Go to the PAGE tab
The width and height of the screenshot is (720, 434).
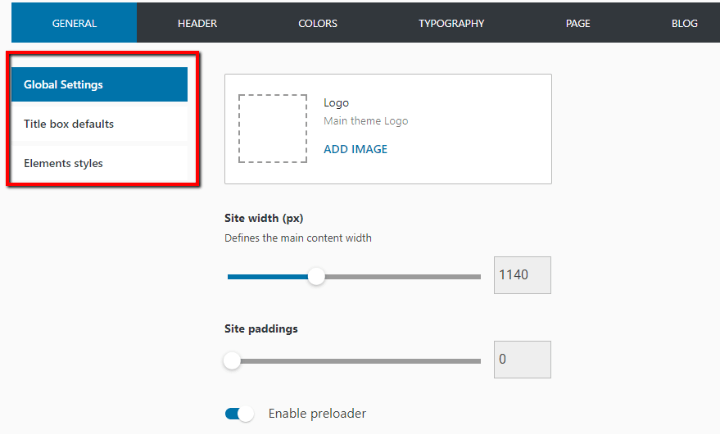(578, 23)
